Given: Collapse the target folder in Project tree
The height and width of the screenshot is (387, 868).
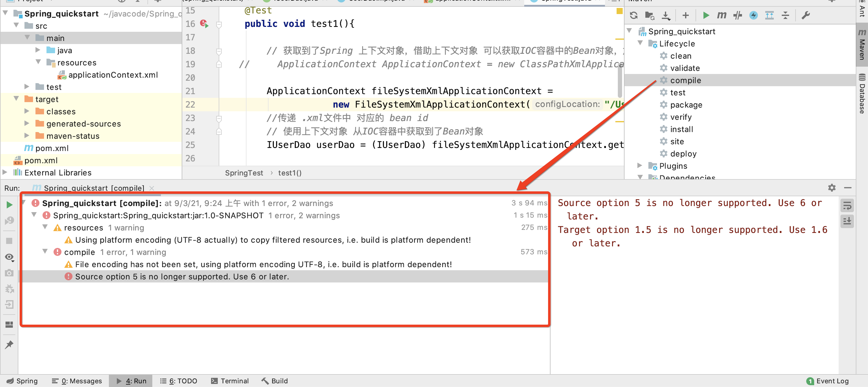Looking at the screenshot, I should [16, 99].
